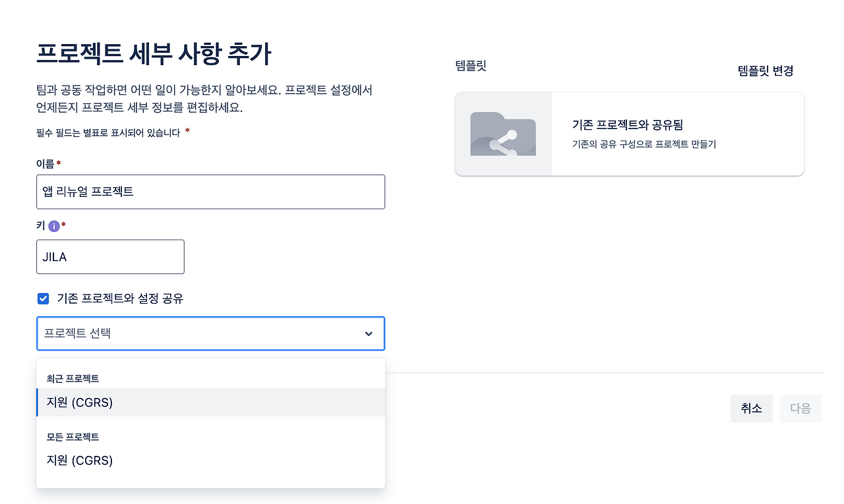Viewport: 844px width, 504px height.
Task: Click the 기존 프로젝트와 설정 공유 label
Action: [120, 299]
